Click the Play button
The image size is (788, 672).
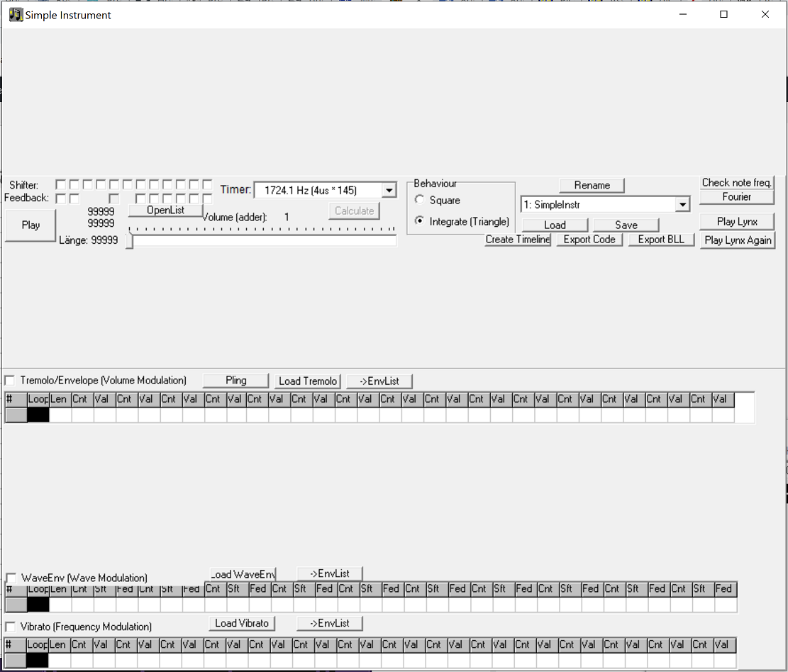30,225
